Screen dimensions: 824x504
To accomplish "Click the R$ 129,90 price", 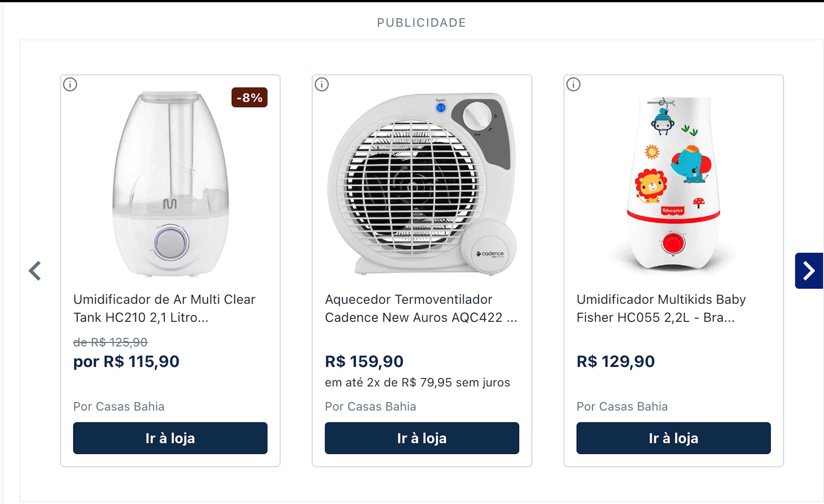I will pos(615,361).
